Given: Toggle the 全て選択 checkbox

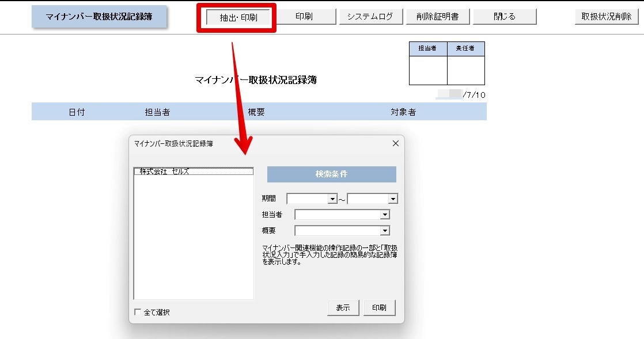Looking at the screenshot, I should coord(138,313).
